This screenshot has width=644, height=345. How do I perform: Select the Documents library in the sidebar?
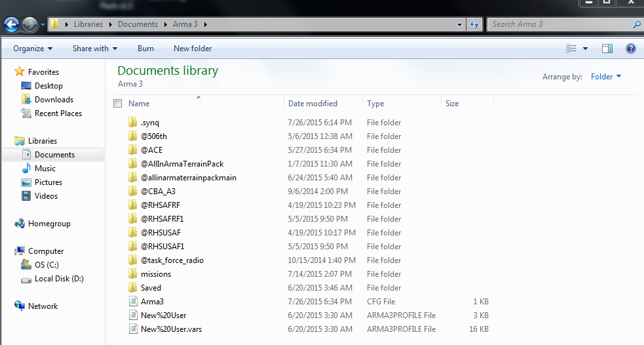point(54,155)
